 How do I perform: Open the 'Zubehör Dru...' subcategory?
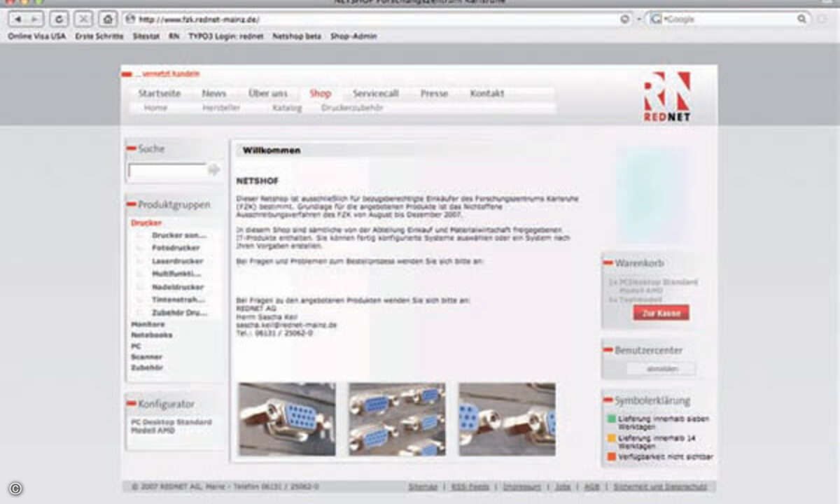click(x=180, y=313)
